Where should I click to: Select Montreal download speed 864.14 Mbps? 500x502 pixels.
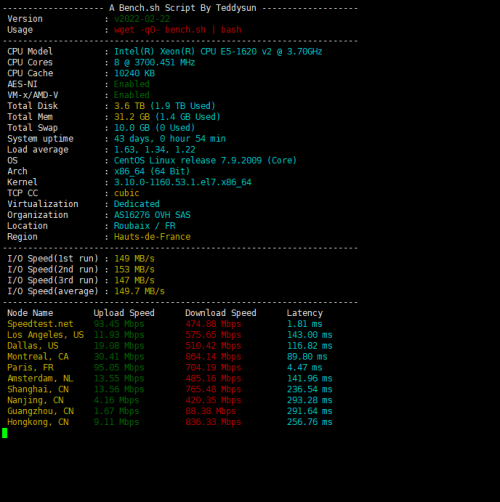coord(213,357)
